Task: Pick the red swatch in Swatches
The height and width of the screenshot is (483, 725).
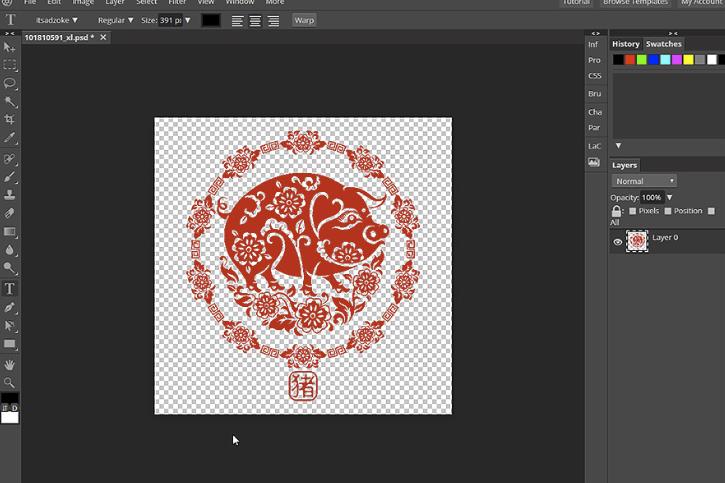Action: [x=630, y=60]
